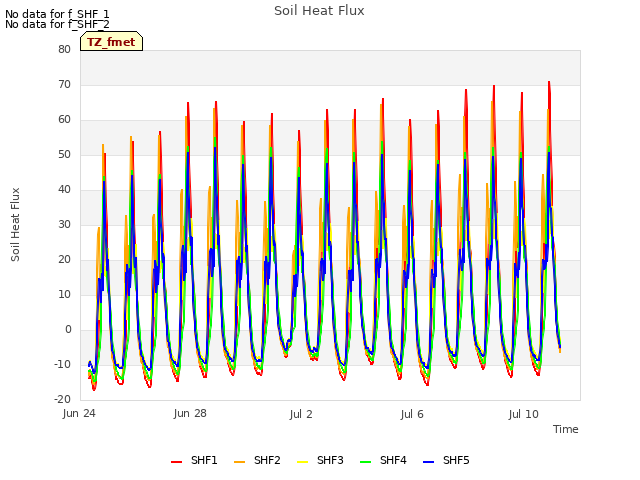
Task: Click the 'No data for f_SHF_1' message
Action: (x=57, y=14)
